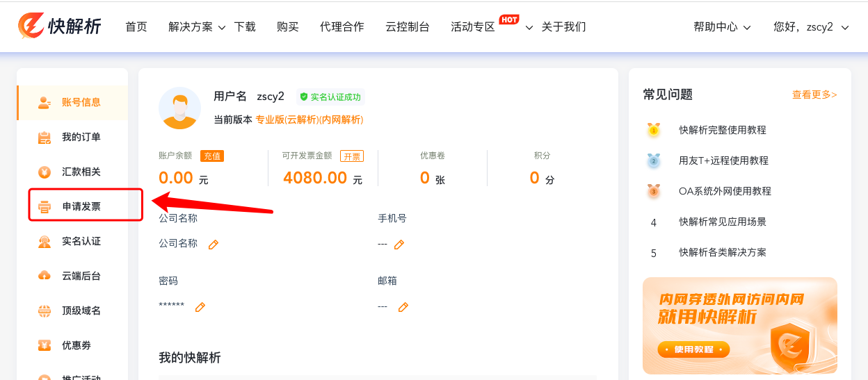
Task: Click the edit pencil next to 手机号
Action: [x=399, y=245]
